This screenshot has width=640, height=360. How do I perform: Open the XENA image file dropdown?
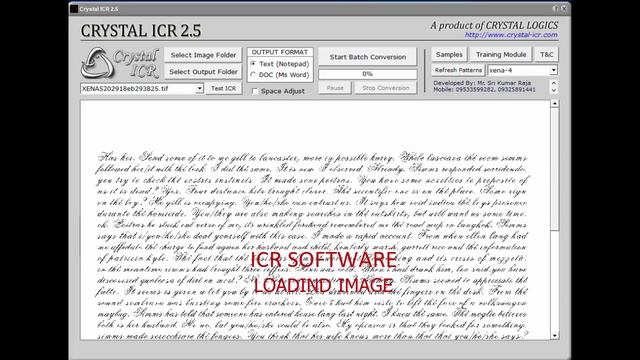(x=199, y=89)
